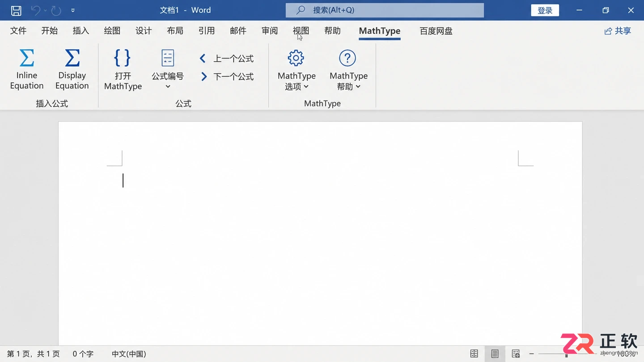644x362 pixels.
Task: Launch MathType with the 打开 MathType button
Action: point(123,70)
